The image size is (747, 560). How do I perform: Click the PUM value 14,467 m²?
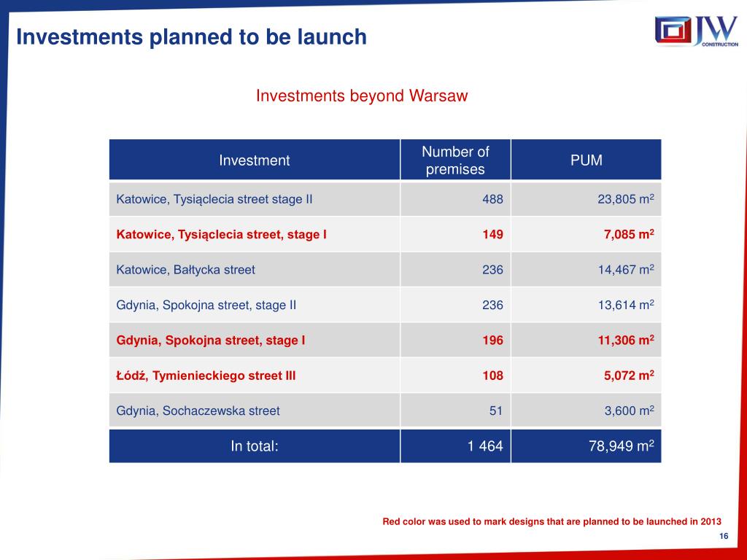tap(626, 270)
